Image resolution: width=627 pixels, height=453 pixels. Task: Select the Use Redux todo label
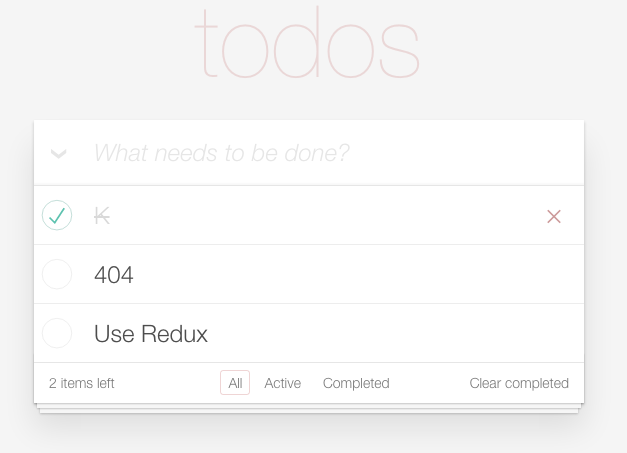pyautogui.click(x=151, y=334)
